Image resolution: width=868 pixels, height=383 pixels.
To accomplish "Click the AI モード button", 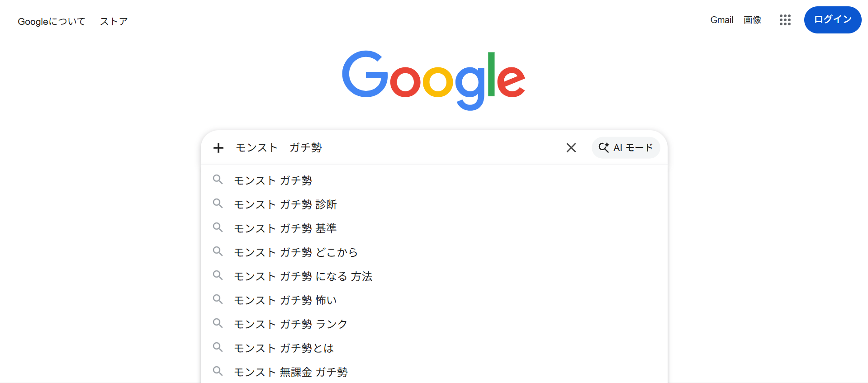I will click(626, 148).
